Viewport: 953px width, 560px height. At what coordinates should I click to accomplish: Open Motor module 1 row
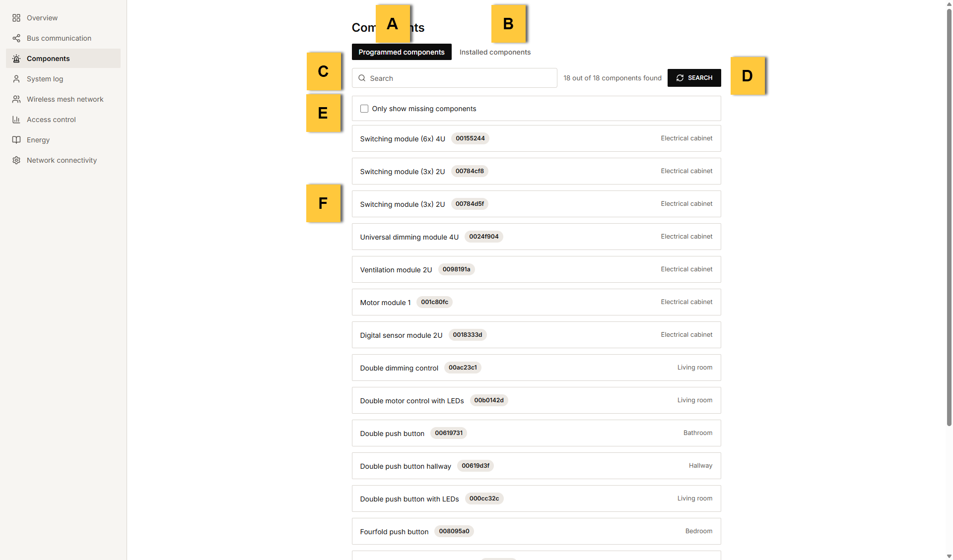click(x=536, y=302)
